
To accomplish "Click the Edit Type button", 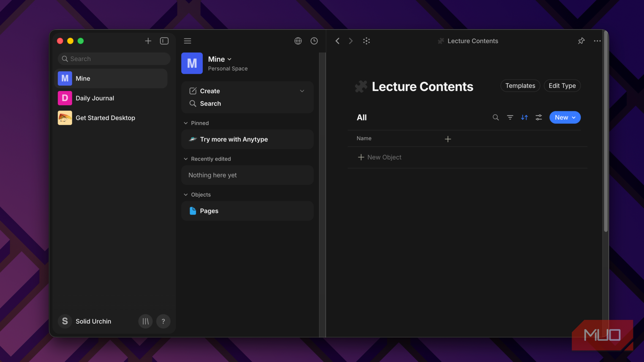I will [x=562, y=86].
